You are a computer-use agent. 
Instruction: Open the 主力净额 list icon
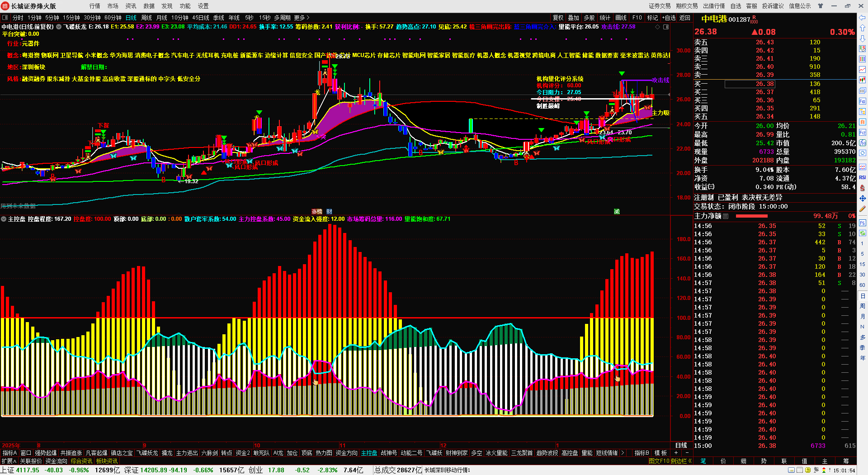pos(726,216)
